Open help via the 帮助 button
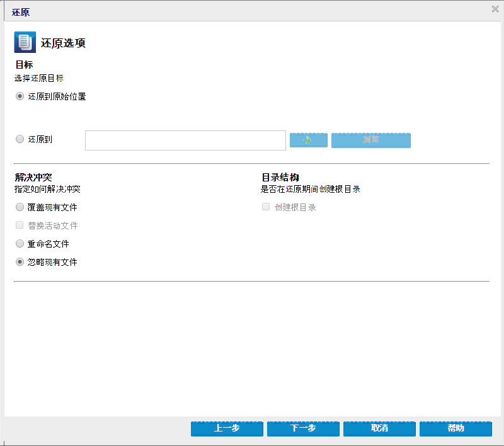504x446 pixels. (455, 428)
